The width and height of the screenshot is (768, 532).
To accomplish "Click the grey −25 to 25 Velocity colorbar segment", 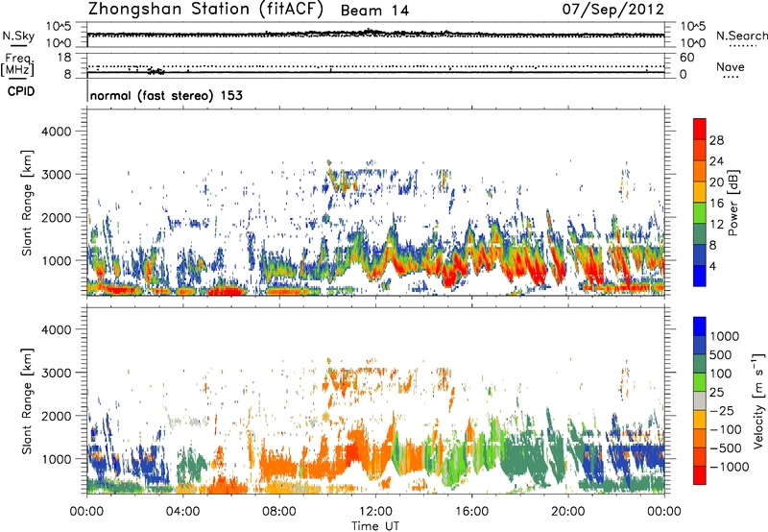I will [x=700, y=400].
